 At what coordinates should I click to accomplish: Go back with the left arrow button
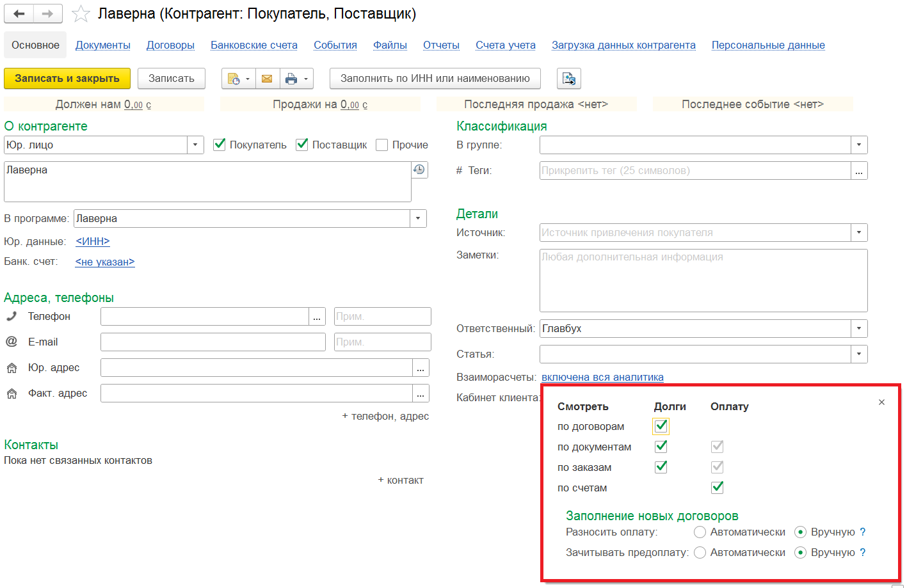point(19,13)
